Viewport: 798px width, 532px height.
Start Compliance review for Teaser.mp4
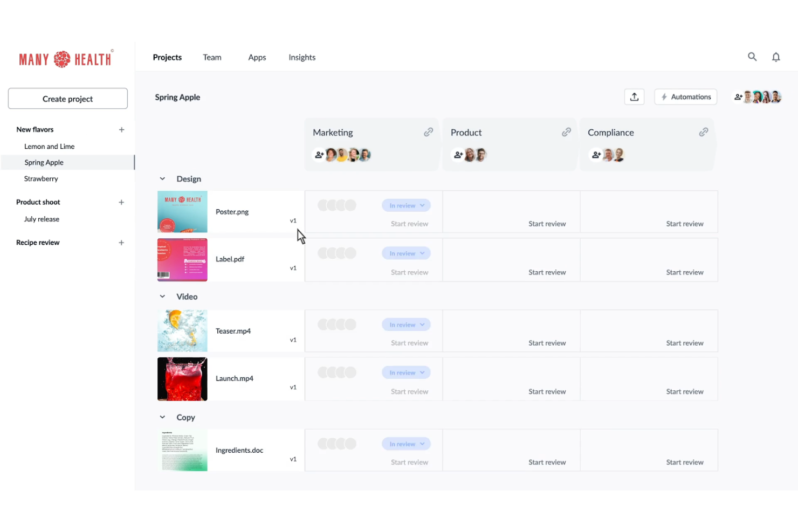coord(685,343)
